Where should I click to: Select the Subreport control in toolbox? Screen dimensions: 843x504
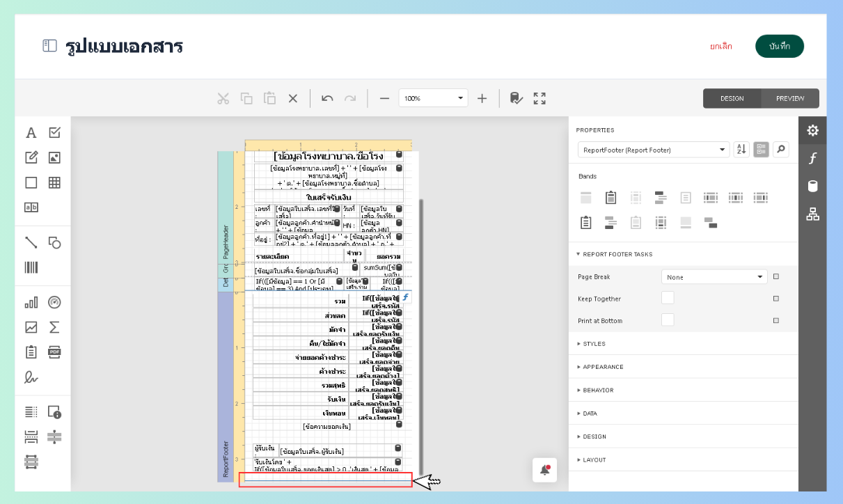click(x=31, y=352)
